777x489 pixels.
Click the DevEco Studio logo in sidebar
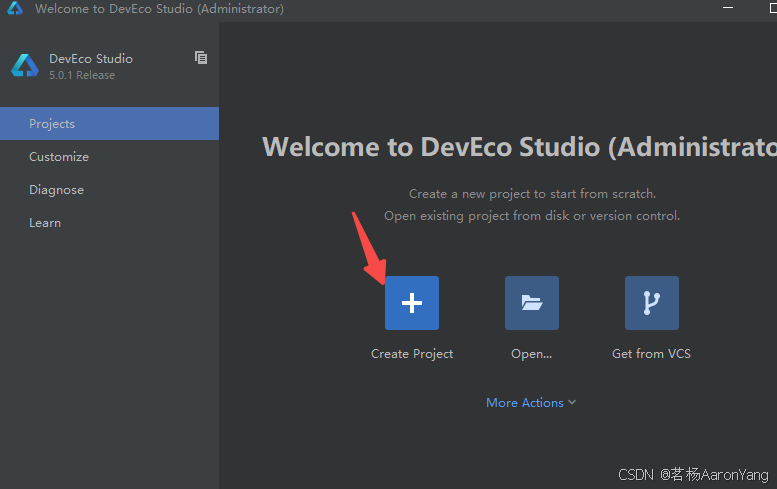[x=25, y=65]
